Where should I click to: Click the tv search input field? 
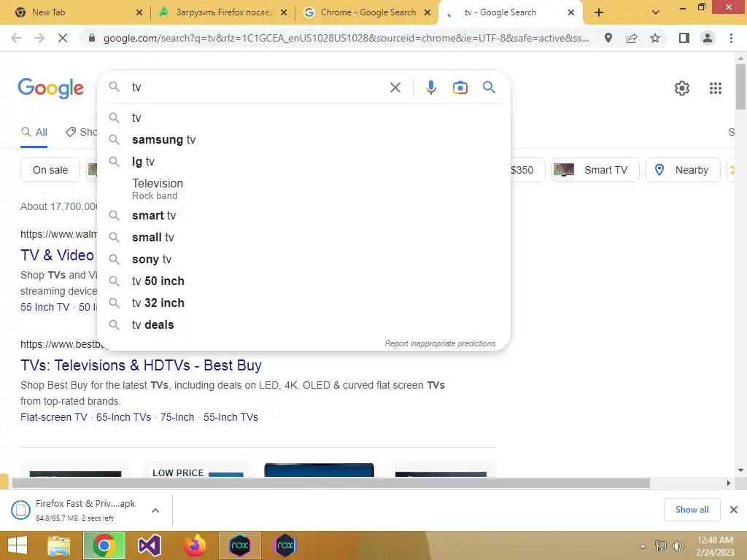[x=258, y=87]
